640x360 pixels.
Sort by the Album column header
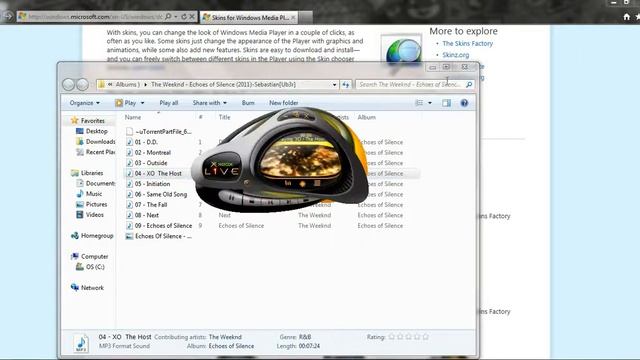[367, 117]
